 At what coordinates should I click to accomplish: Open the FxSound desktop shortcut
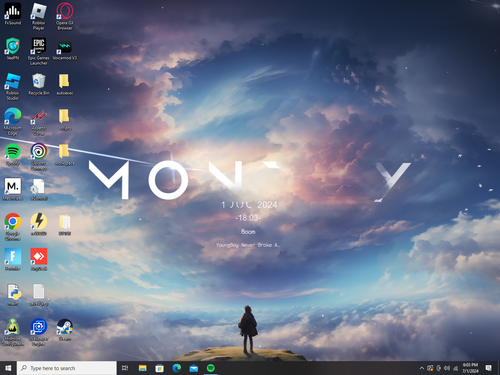[x=13, y=14]
